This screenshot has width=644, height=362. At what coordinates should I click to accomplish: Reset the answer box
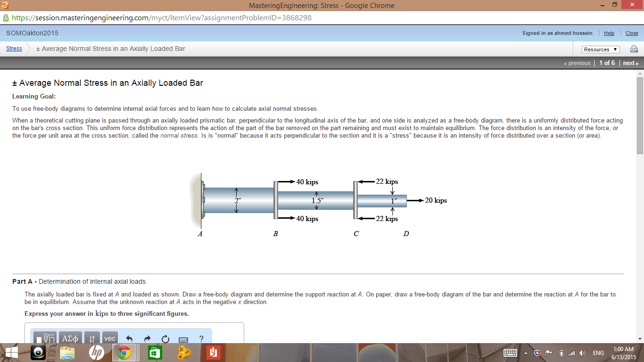[165, 338]
